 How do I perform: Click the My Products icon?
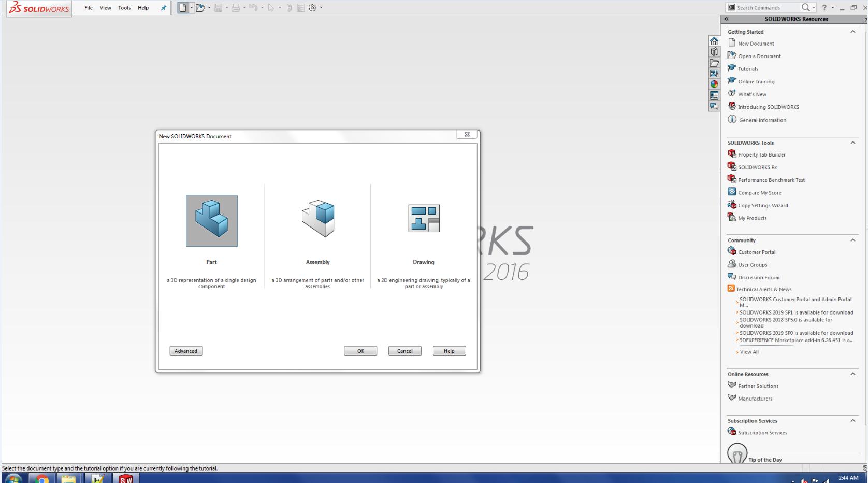[x=732, y=217]
